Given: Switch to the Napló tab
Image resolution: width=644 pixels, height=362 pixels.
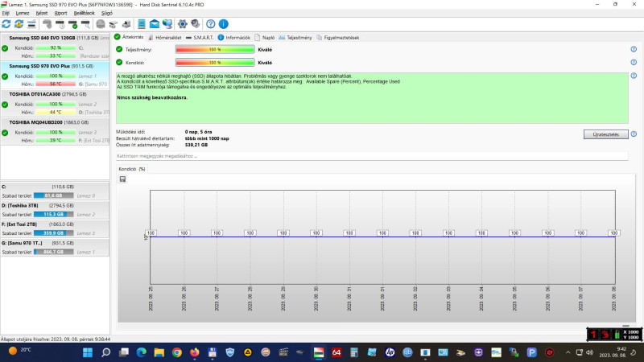Looking at the screenshot, I should click(265, 37).
